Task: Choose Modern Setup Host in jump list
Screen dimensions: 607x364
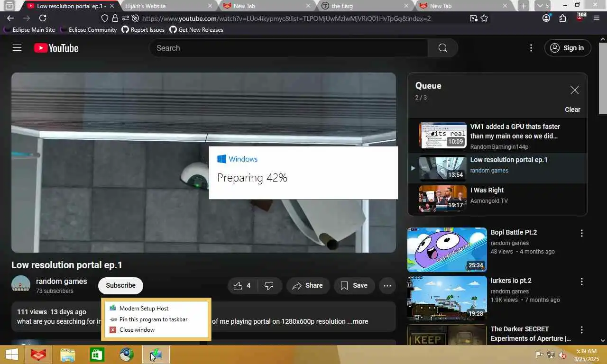Action: 156,308
